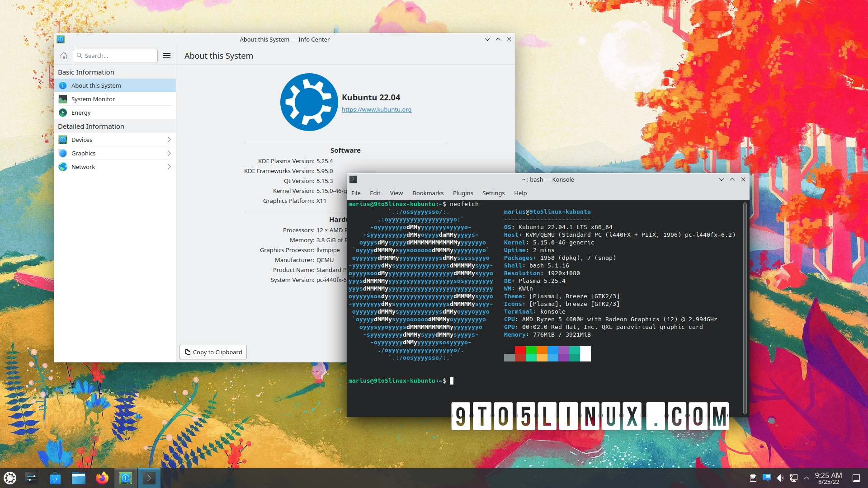This screenshot has width=868, height=488.
Task: Open the Settings menu in Konsole
Action: (493, 193)
